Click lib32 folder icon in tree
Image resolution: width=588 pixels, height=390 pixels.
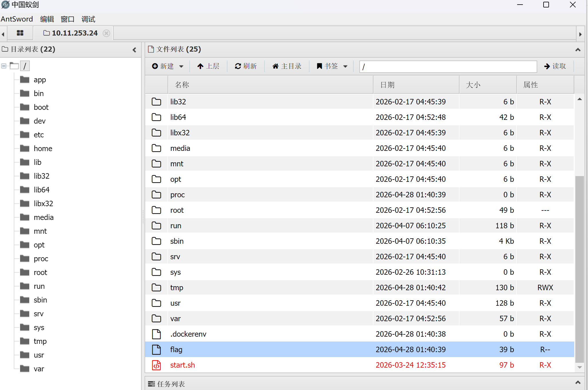[25, 176]
